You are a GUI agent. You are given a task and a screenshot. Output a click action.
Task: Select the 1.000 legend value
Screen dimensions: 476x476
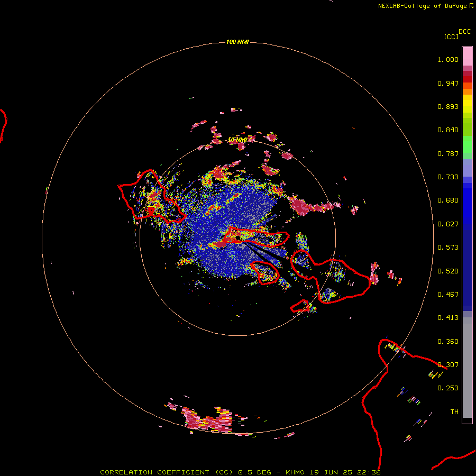448,59
